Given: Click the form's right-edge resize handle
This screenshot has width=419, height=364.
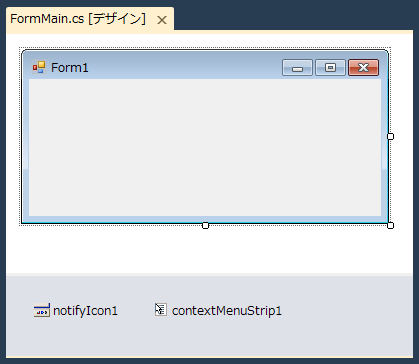Looking at the screenshot, I should pos(390,136).
